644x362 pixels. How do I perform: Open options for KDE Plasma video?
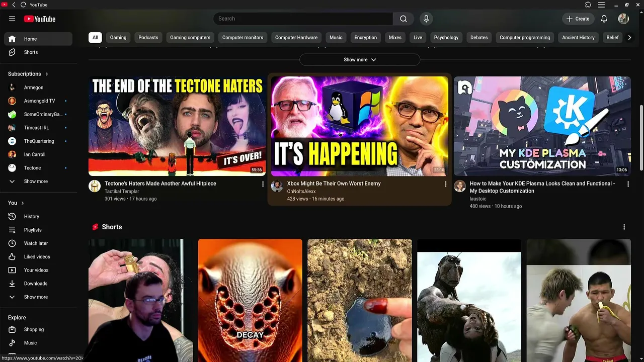[x=628, y=184]
